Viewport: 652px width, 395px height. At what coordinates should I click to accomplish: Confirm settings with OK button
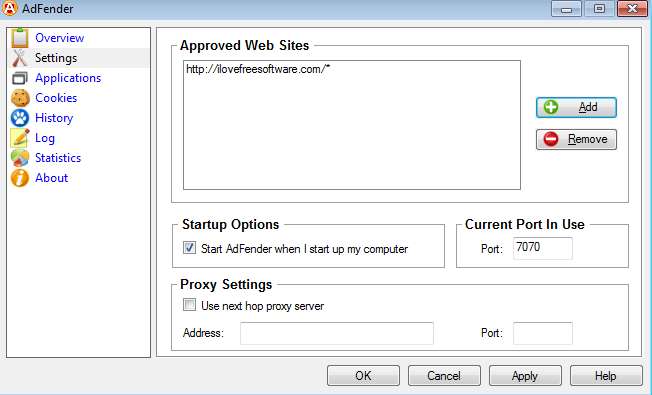pos(363,376)
